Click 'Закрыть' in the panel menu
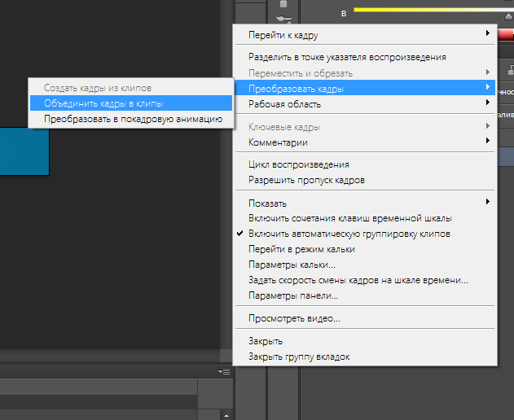 pyautogui.click(x=365, y=341)
